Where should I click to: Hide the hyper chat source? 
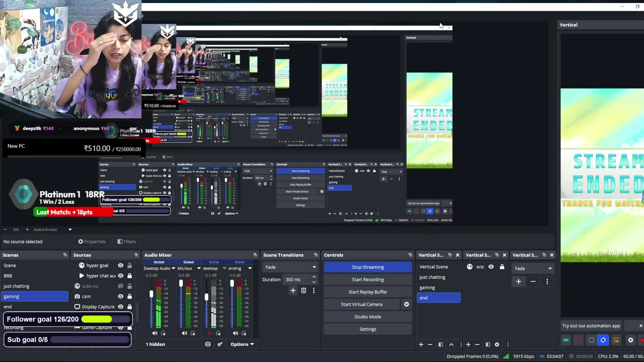coord(121,276)
